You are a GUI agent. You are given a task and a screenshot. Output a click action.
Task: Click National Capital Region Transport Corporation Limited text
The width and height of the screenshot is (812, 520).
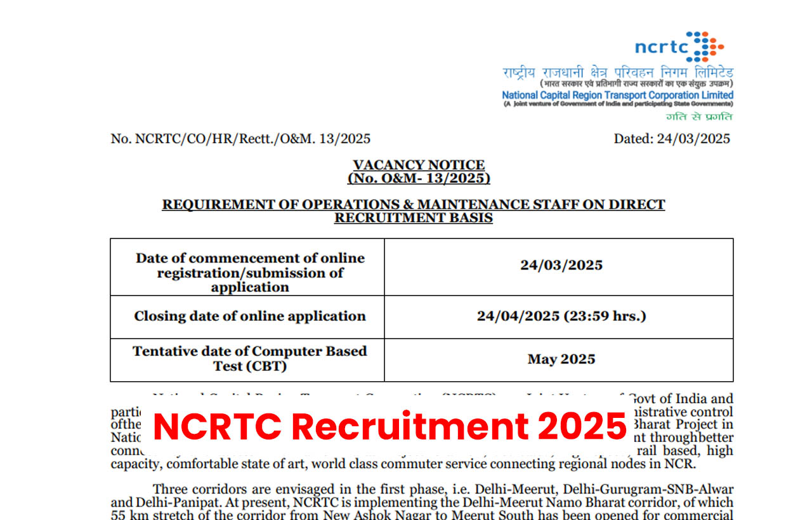[x=617, y=95]
